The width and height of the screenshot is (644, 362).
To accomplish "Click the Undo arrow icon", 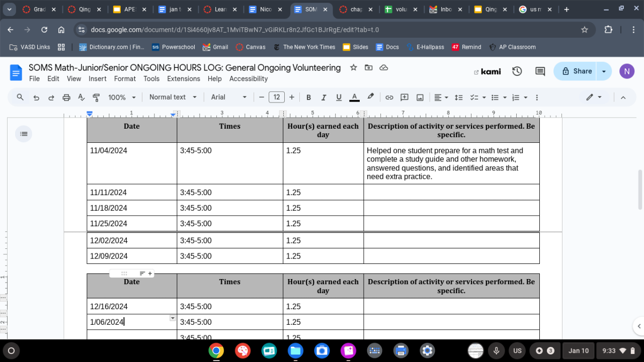I will pos(36,98).
